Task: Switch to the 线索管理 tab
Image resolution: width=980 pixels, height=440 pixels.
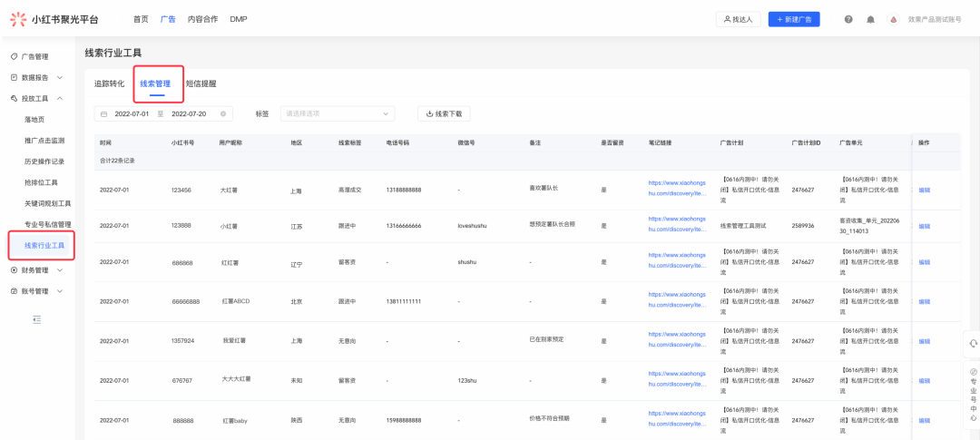Action: 155,83
